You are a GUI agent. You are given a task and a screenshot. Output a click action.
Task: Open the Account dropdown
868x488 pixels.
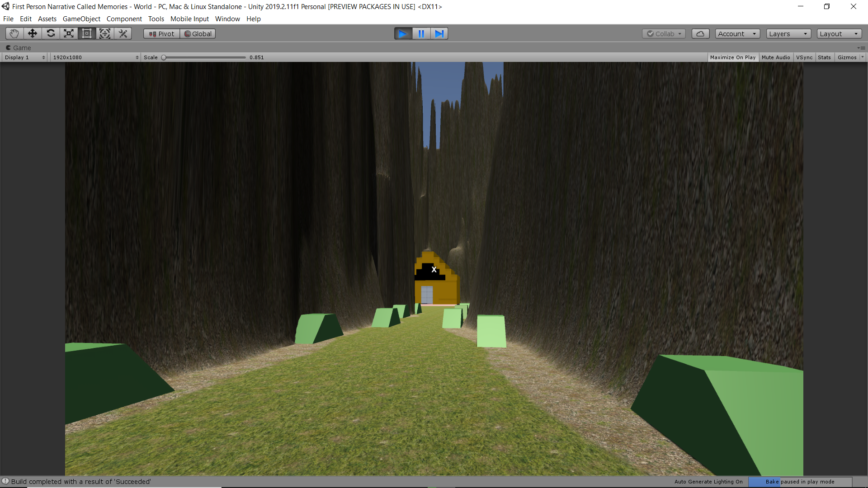(x=737, y=34)
